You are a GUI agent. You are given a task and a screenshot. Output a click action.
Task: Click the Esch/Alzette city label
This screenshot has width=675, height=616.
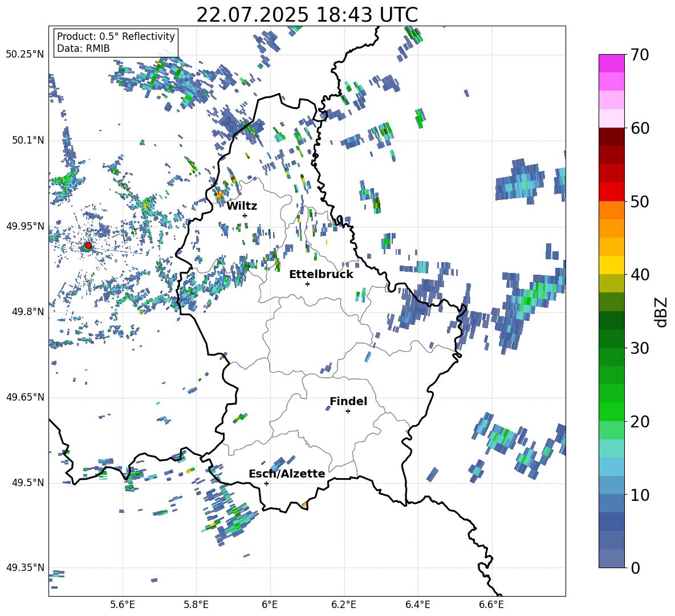(x=287, y=474)
